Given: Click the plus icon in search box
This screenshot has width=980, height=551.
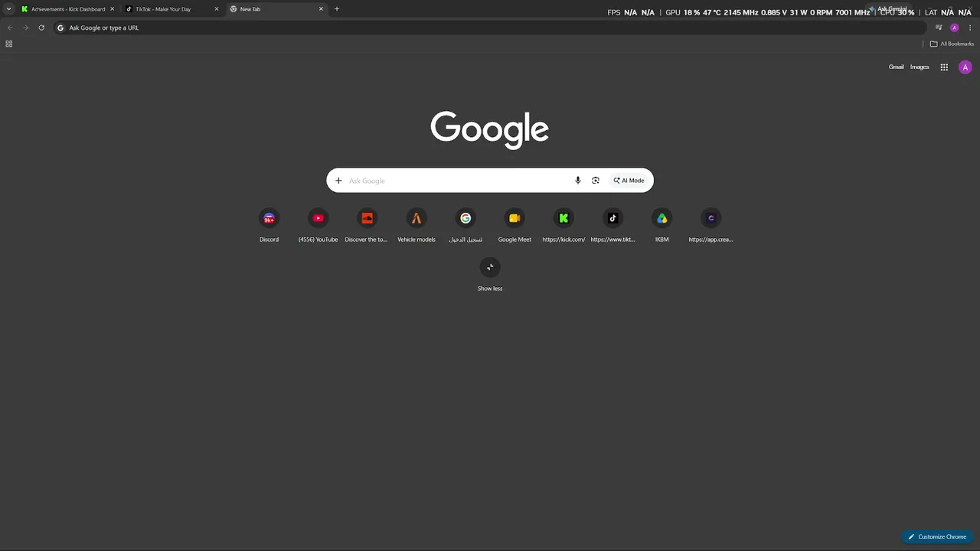Looking at the screenshot, I should tap(338, 181).
